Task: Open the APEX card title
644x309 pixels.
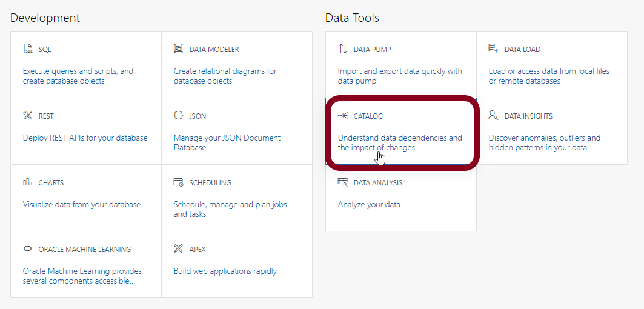Action: 198,250
